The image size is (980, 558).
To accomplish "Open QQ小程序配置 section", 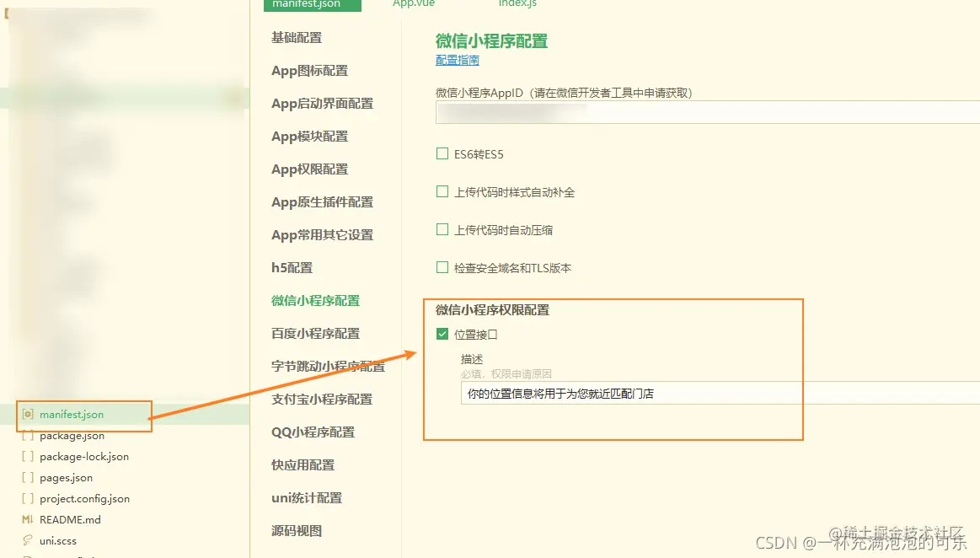I will pyautogui.click(x=313, y=432).
